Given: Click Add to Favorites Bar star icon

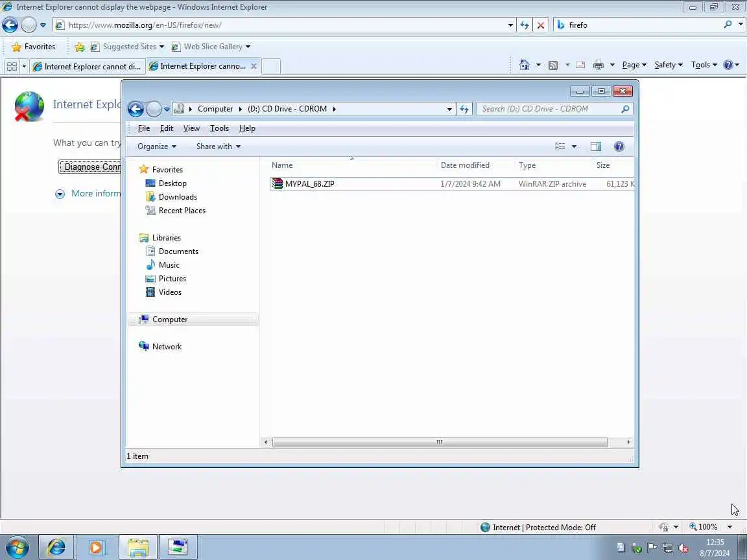Looking at the screenshot, I should (80, 47).
